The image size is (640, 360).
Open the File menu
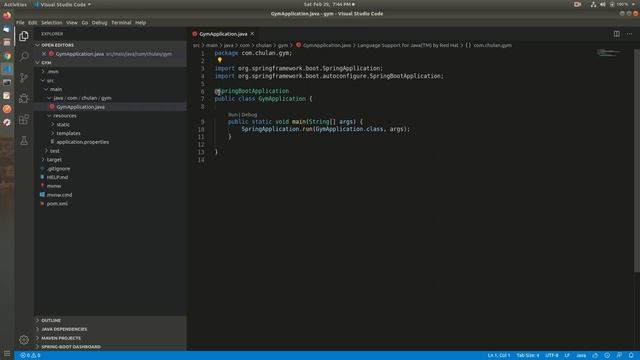(20, 23)
